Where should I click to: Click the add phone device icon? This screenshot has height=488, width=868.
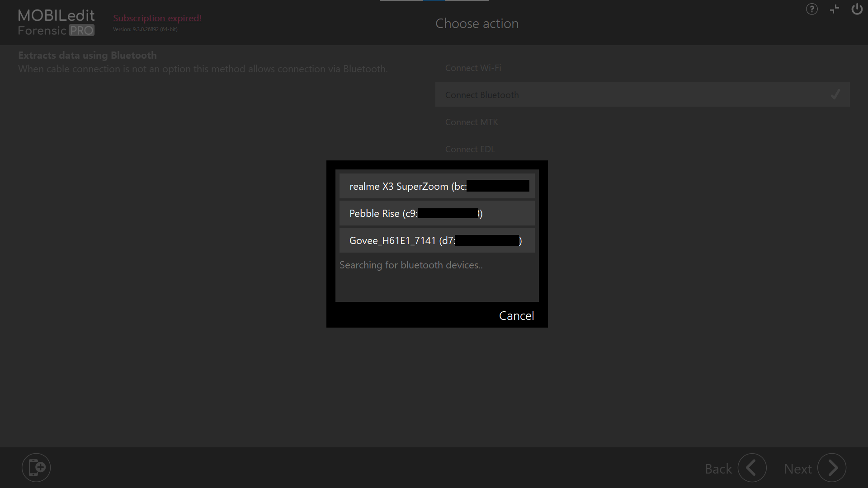coord(36,467)
